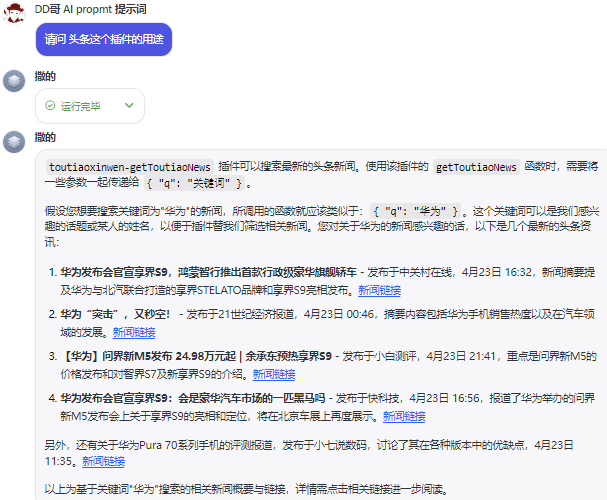Viewport: 607px width, 500px height.
Task: Select the purple 请问 头条这个插件的用途 message bubble
Action: tap(104, 39)
